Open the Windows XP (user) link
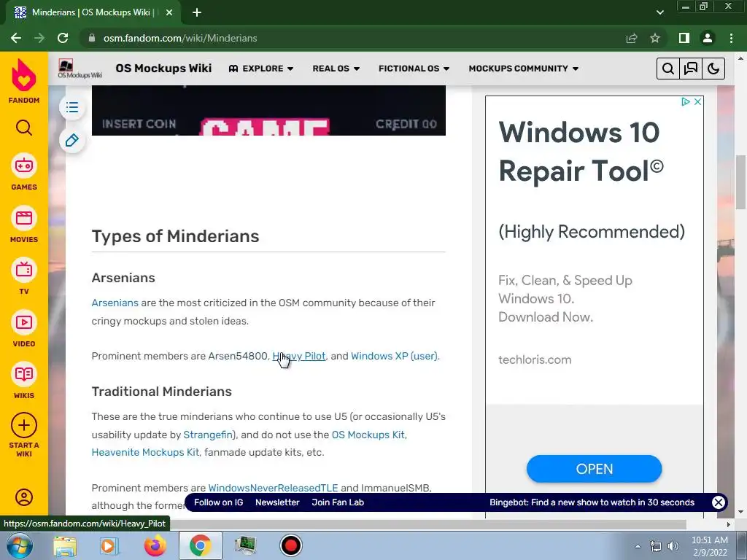 (x=395, y=356)
